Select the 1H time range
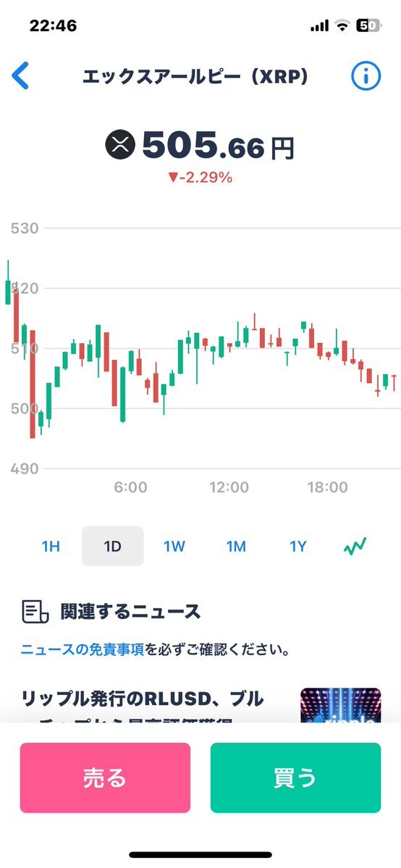401x868 pixels. (51, 547)
